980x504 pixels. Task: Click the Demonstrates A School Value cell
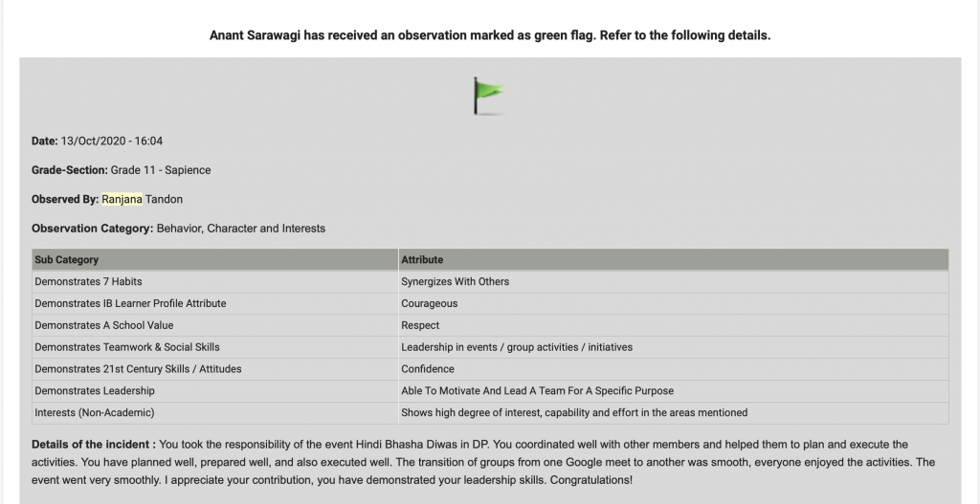point(215,325)
